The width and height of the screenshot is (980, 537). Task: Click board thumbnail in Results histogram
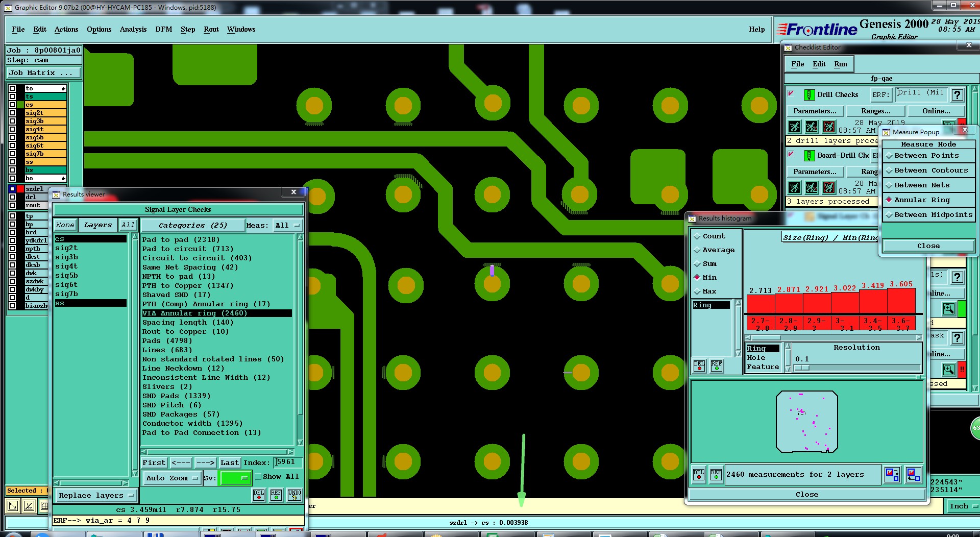[806, 422]
